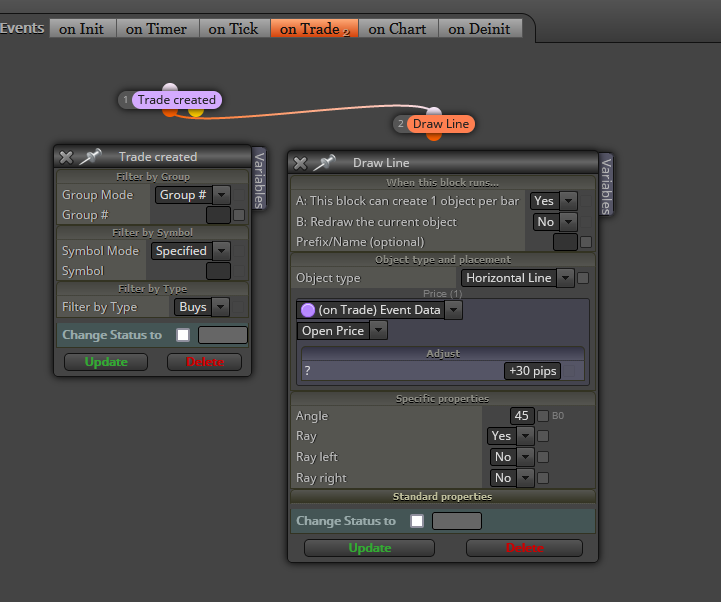Toggle the checkbox next to Group #
The height and width of the screenshot is (602, 721).
239,215
